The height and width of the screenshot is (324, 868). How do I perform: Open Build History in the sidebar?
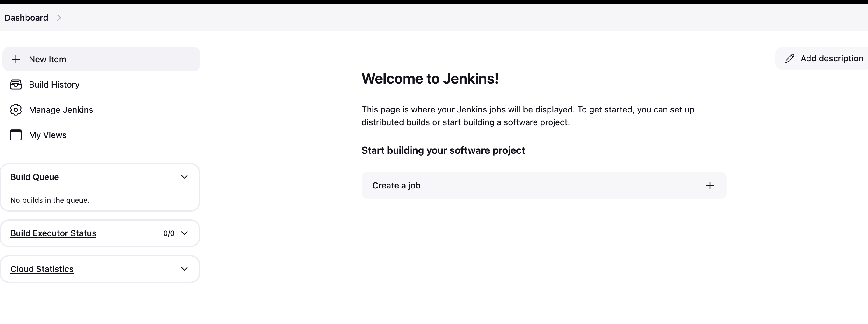54,84
